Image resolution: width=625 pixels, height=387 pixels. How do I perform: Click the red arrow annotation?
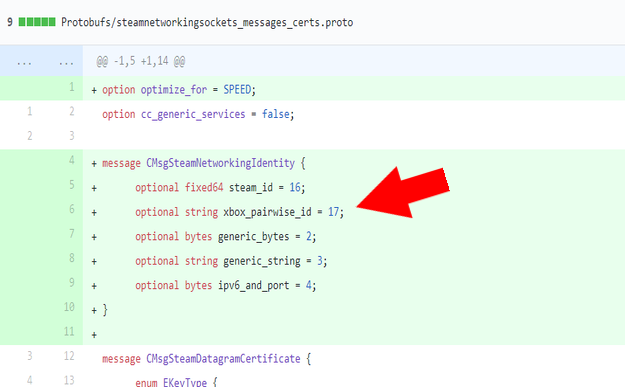click(403, 193)
